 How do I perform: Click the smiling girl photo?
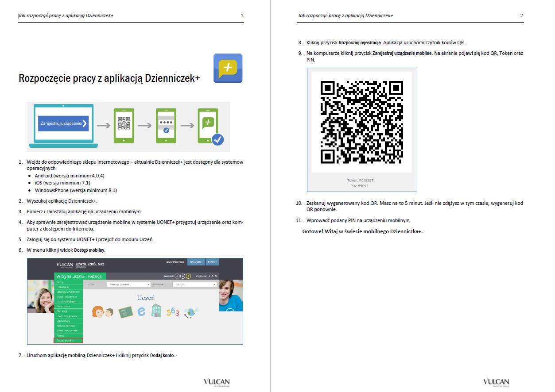pos(41,296)
